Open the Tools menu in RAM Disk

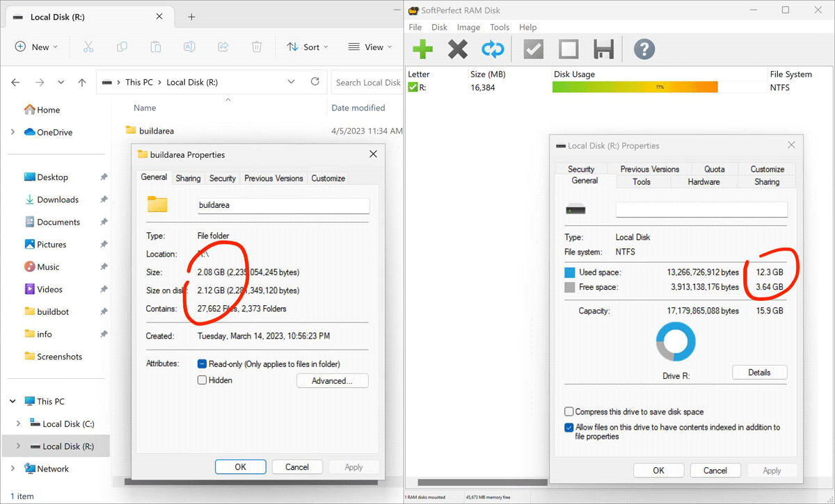[x=500, y=27]
